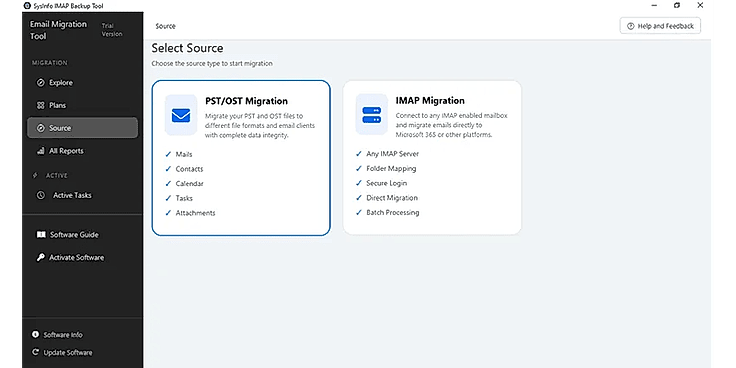Click the Plans grid icon

coord(40,106)
